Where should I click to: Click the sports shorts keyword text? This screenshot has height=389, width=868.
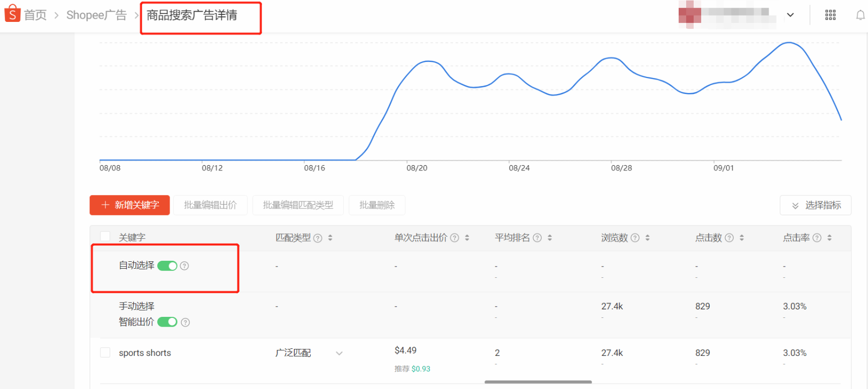tap(145, 353)
